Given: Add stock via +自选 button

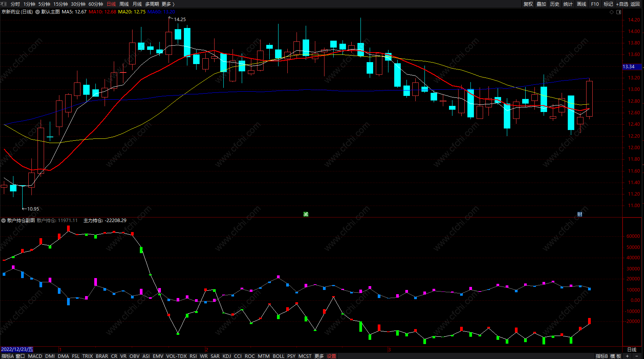Looking at the screenshot, I should click(x=622, y=4).
